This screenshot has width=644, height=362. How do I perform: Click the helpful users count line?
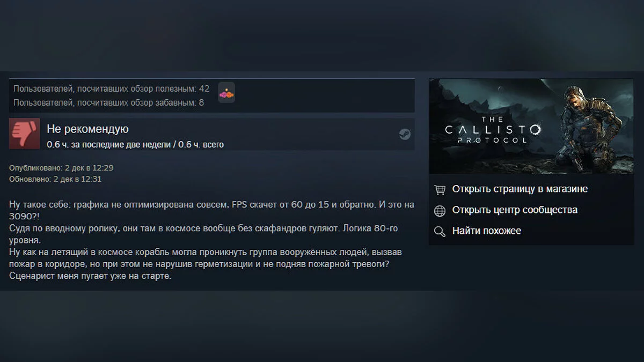point(111,88)
